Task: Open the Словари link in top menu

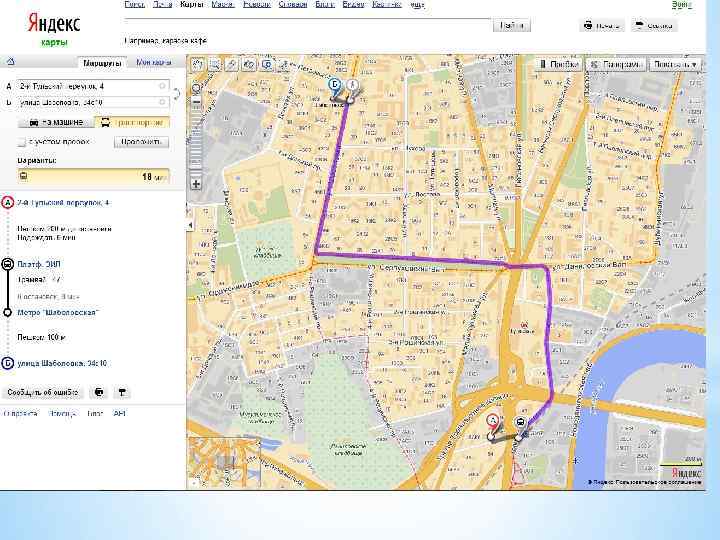Action: pyautogui.click(x=292, y=5)
